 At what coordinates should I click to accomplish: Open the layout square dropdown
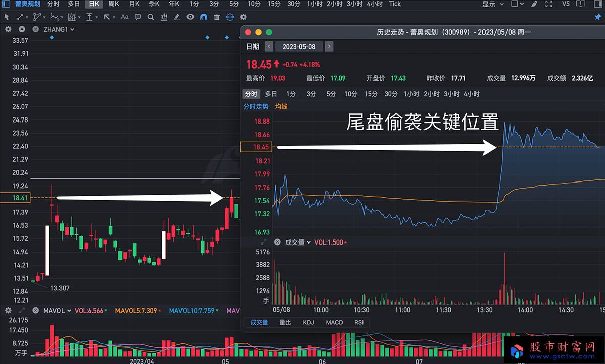517,4
